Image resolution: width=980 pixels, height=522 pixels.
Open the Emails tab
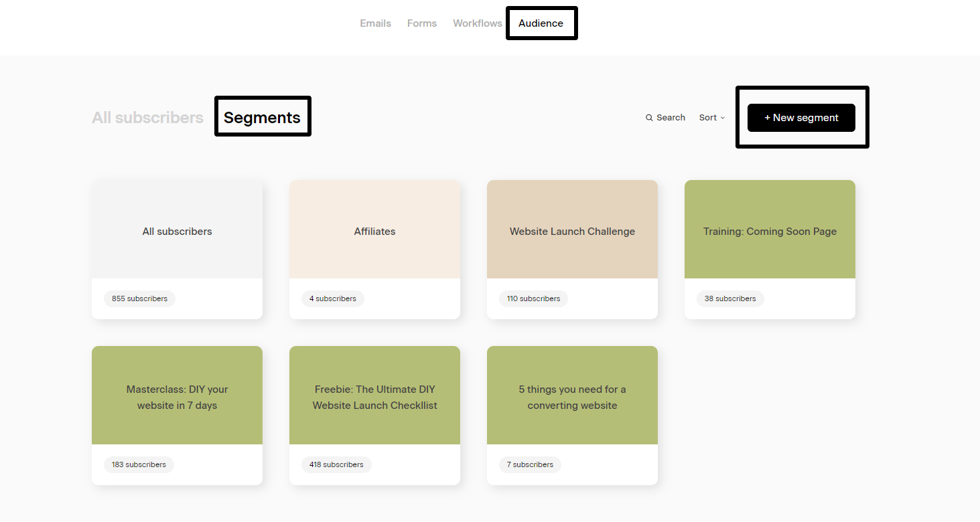[x=375, y=23]
